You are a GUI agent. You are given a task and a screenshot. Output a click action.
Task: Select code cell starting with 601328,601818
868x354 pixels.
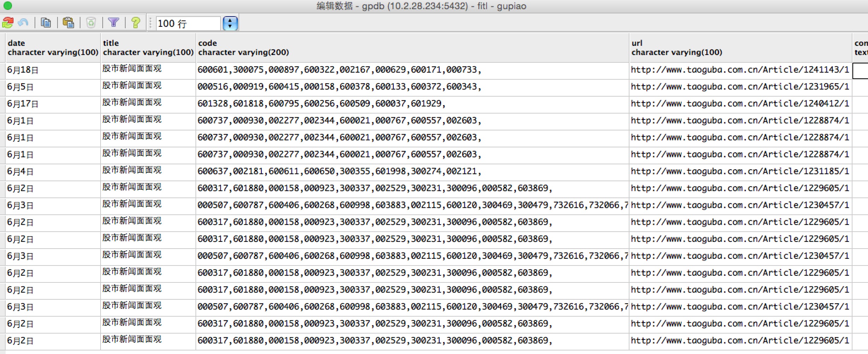(412, 104)
